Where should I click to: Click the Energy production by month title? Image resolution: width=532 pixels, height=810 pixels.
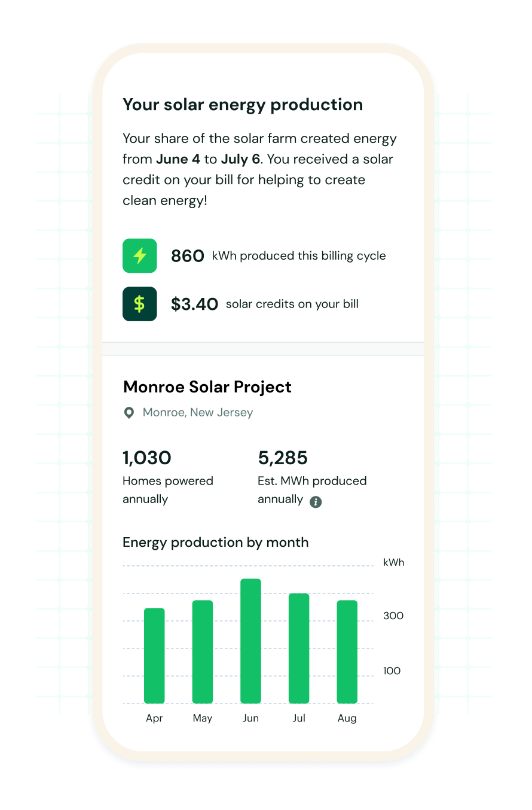pos(216,543)
